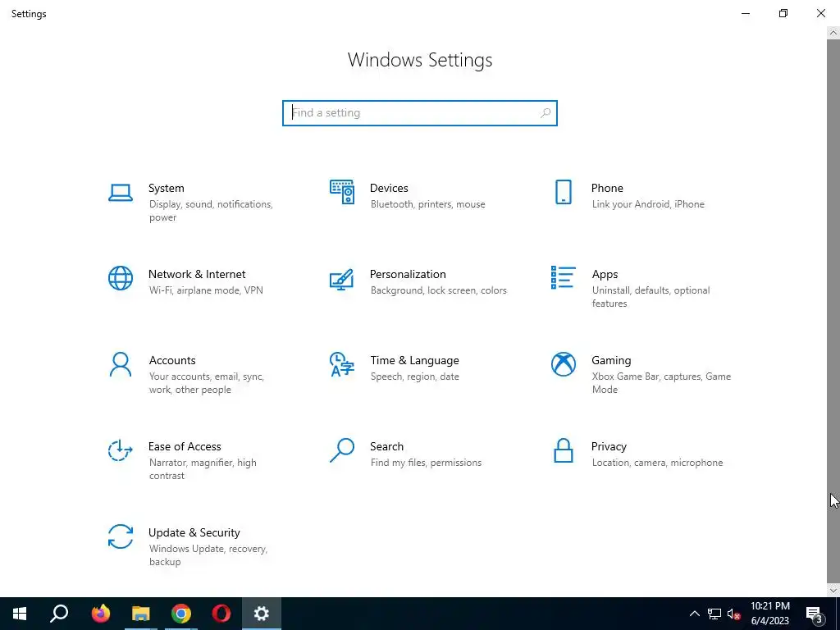Open the Update & Security title
This screenshot has width=840, height=630.
[194, 533]
